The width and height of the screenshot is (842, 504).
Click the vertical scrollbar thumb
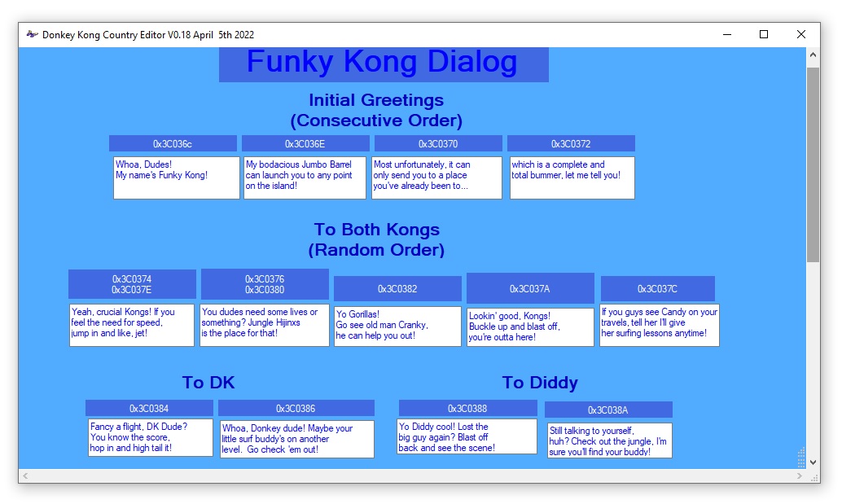[813, 163]
